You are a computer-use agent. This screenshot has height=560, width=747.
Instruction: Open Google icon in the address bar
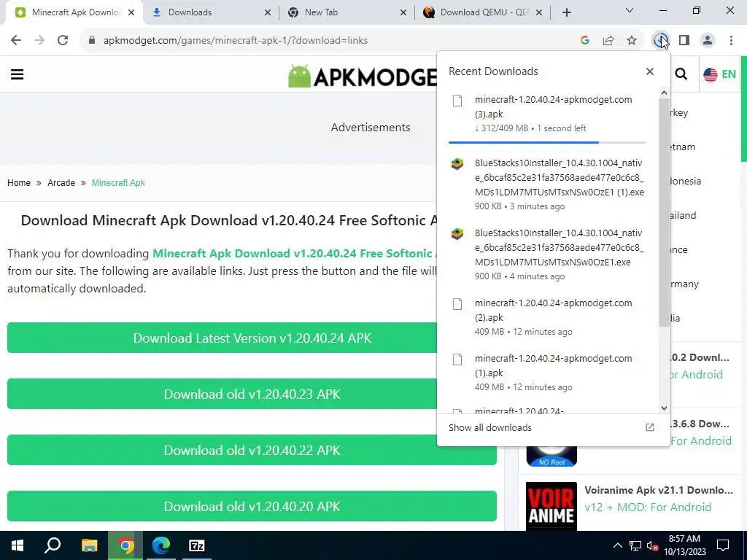tap(585, 41)
